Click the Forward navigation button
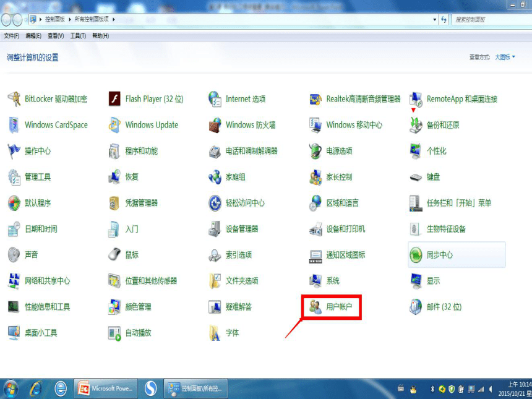Screen dimensions: 532x399 [17, 20]
